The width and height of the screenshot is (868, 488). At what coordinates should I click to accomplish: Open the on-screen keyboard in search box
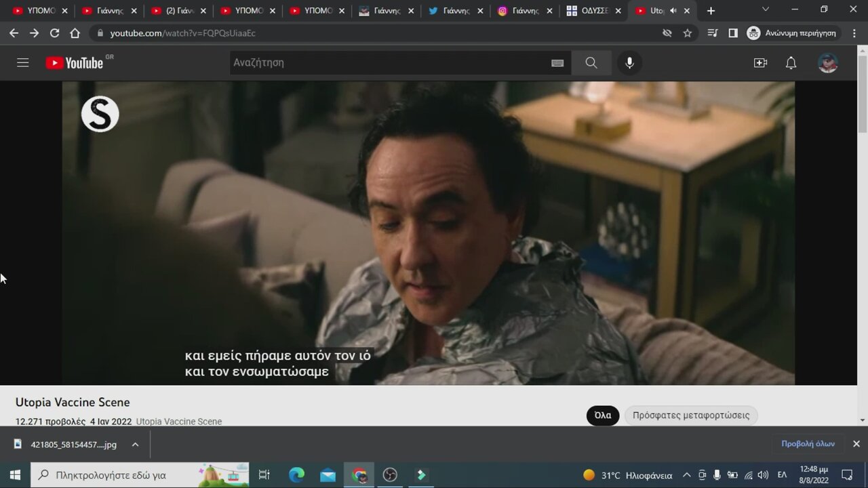(557, 63)
